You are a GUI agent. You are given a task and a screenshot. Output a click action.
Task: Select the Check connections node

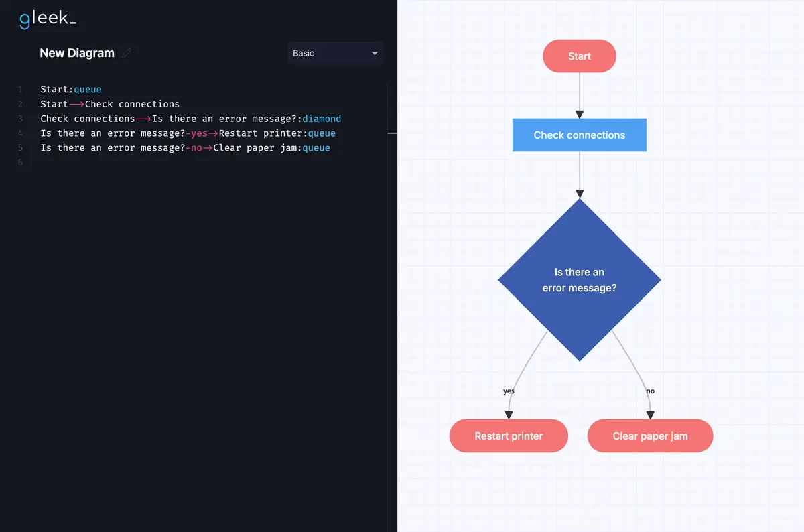click(580, 135)
